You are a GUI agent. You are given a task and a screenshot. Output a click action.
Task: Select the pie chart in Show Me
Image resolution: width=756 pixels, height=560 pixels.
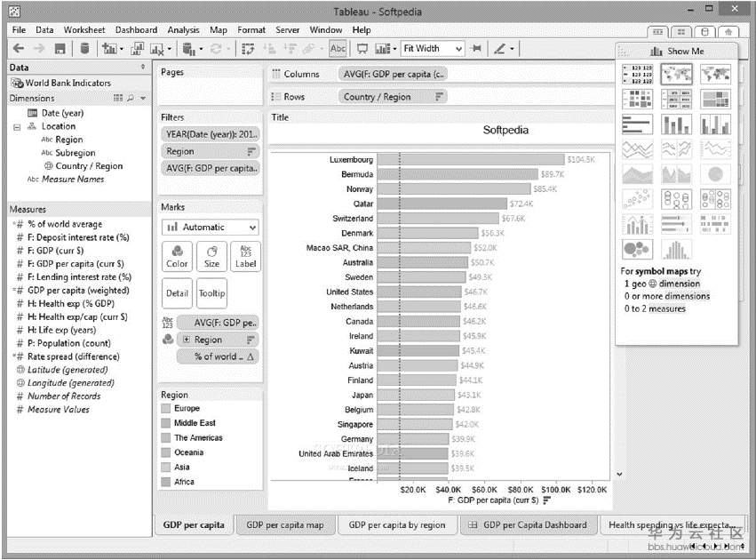click(715, 174)
